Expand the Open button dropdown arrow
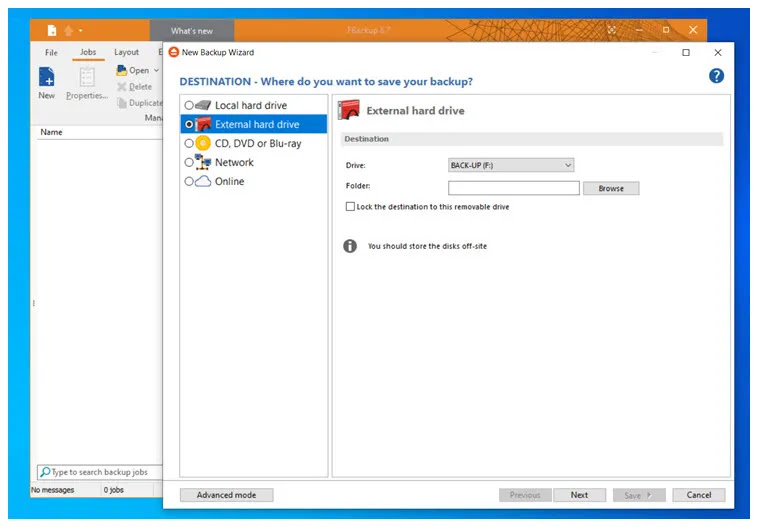759x527 pixels. click(156, 71)
